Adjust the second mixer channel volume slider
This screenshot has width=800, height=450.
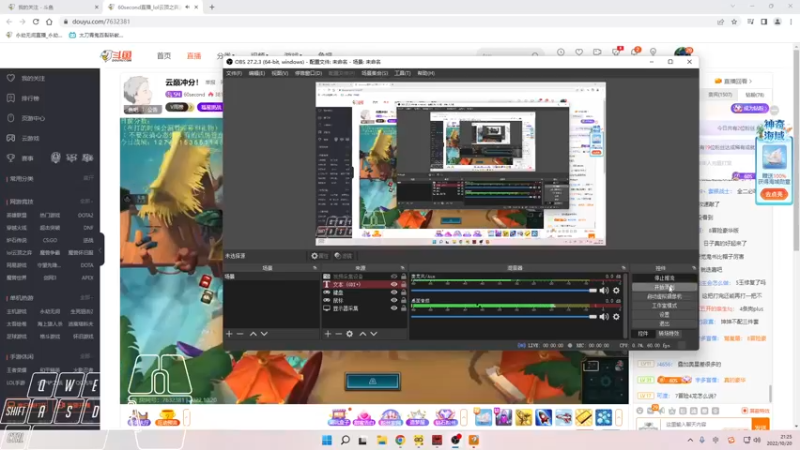tap(504, 317)
